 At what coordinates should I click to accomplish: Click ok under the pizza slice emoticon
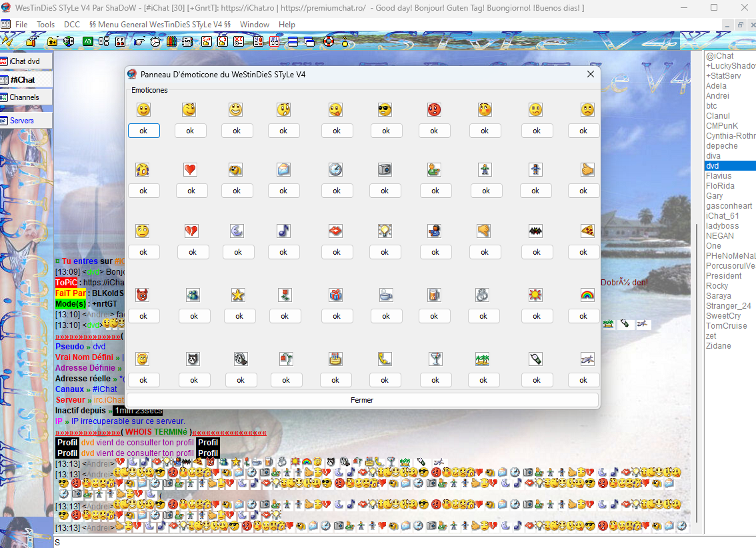coord(583,252)
